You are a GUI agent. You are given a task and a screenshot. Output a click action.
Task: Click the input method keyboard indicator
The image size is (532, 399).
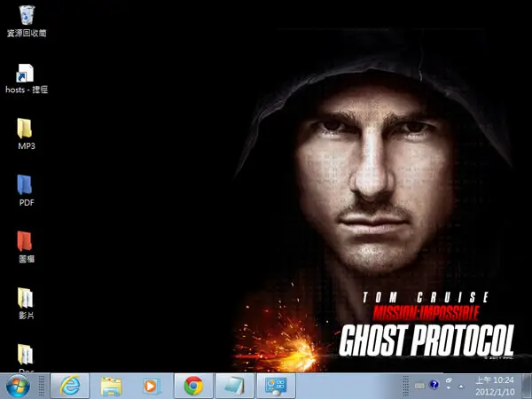point(419,386)
